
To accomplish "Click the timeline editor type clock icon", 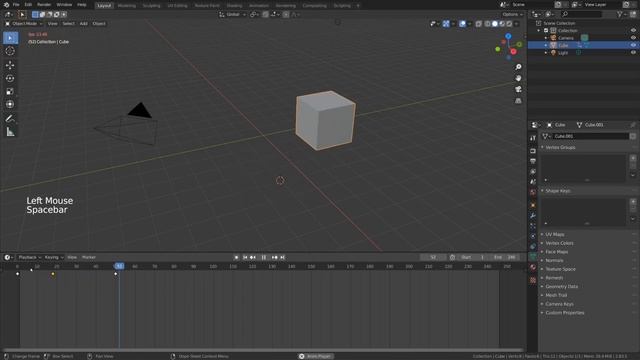I will click(7, 258).
